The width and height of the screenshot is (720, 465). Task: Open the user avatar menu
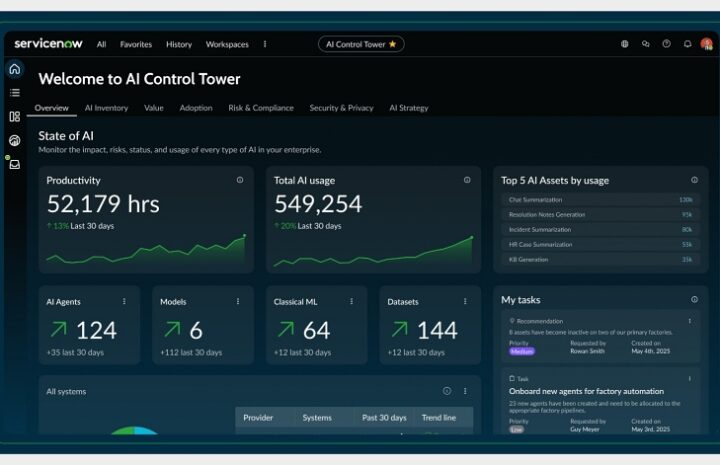[x=707, y=44]
